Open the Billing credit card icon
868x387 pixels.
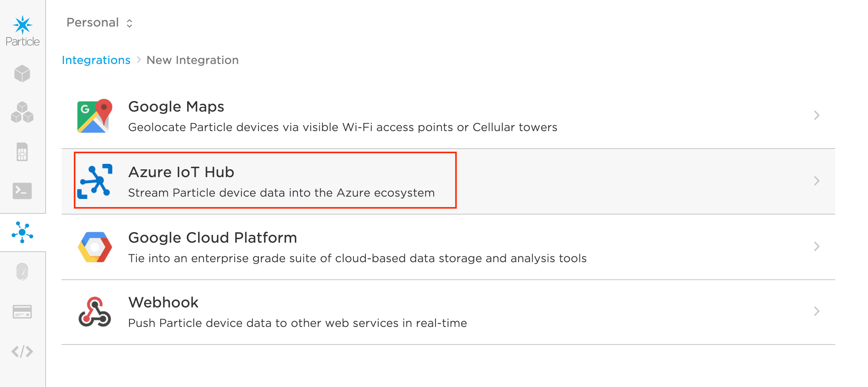pos(22,312)
